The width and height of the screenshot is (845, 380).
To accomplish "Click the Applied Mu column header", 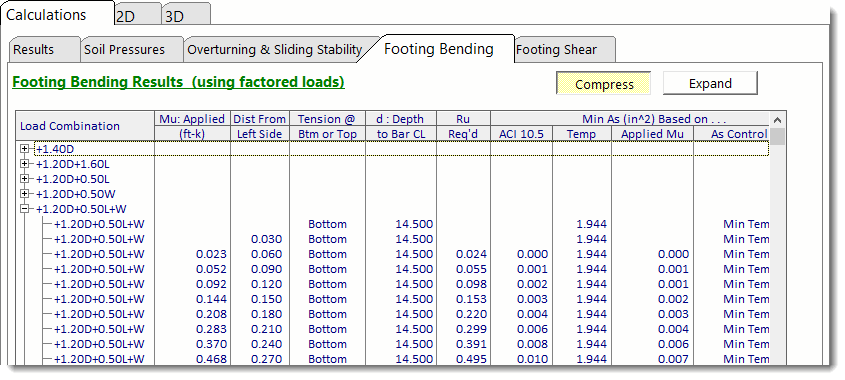I will (652, 134).
